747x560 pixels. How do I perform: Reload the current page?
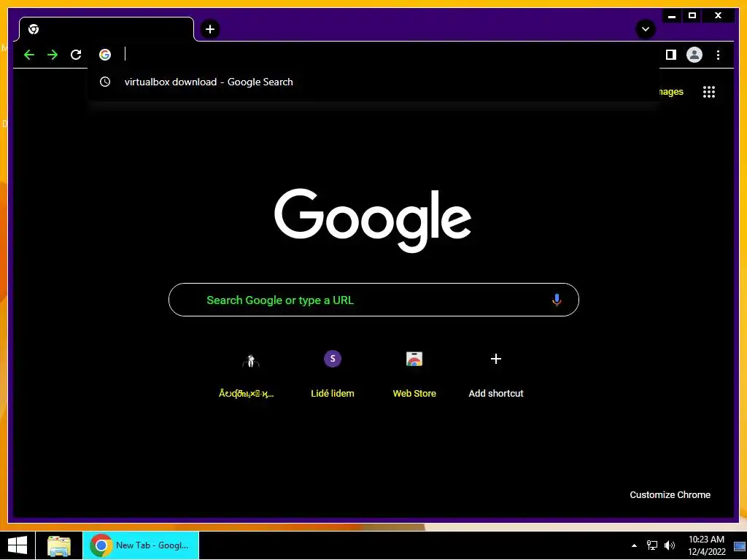pos(76,55)
